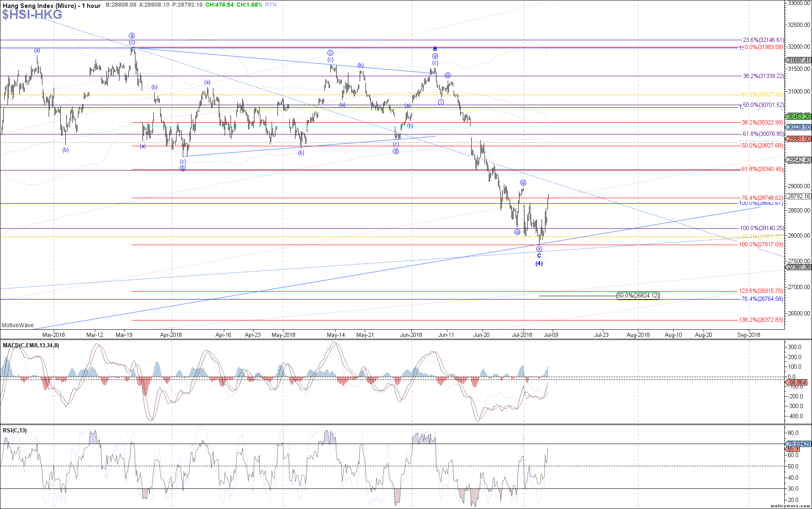Select the 23.6%(32146.61) Fibonacci label
Screen dimensions: 812x509
click(x=763, y=40)
